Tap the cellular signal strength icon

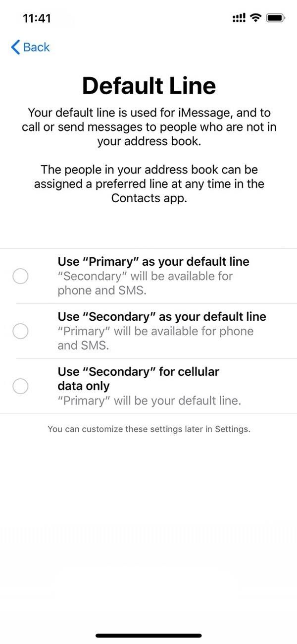239,18
